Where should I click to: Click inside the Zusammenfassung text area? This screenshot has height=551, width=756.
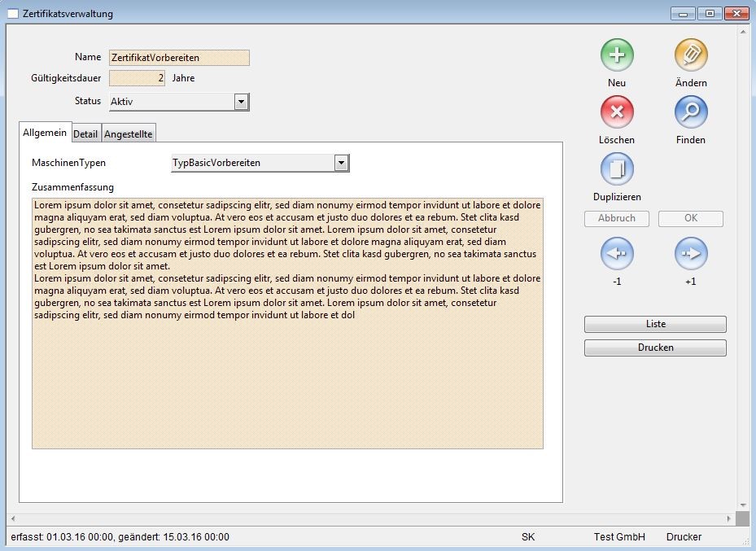pyautogui.click(x=287, y=383)
